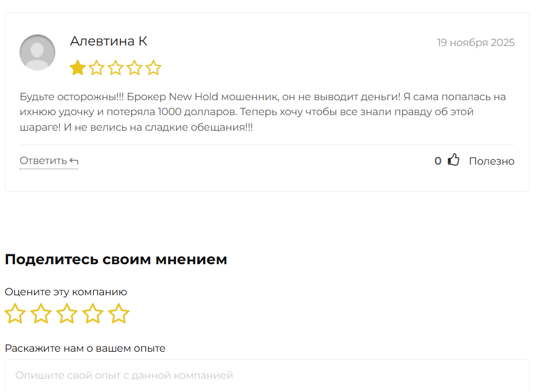538x392 pixels.
Task: Click the reply arrow icon beside Ответить
Action: (x=74, y=161)
